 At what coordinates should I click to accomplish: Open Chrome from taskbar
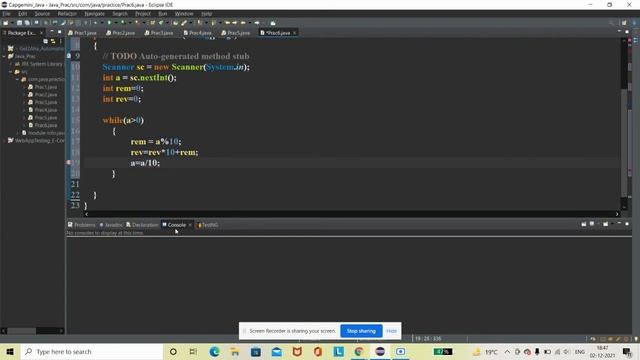tap(359, 351)
